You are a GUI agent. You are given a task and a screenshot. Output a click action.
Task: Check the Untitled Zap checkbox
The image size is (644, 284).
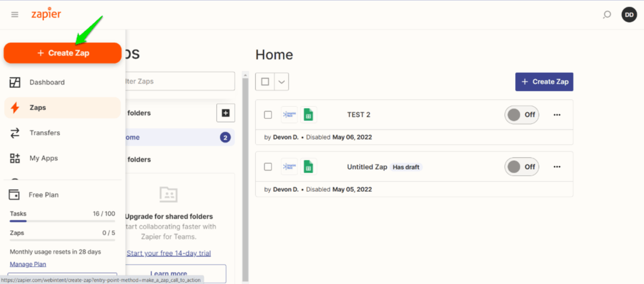point(268,167)
